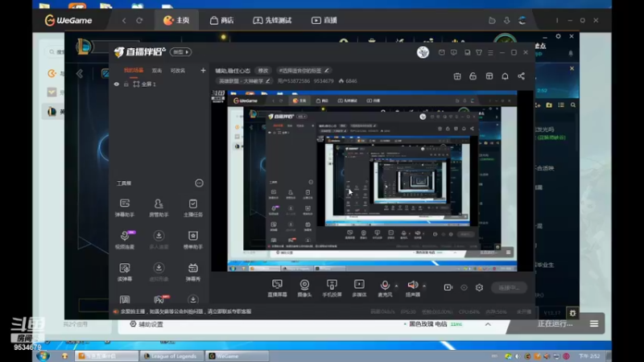This screenshot has width=644, height=362.
Task: Switch to the 可改名 scene tab
Action: (x=178, y=71)
